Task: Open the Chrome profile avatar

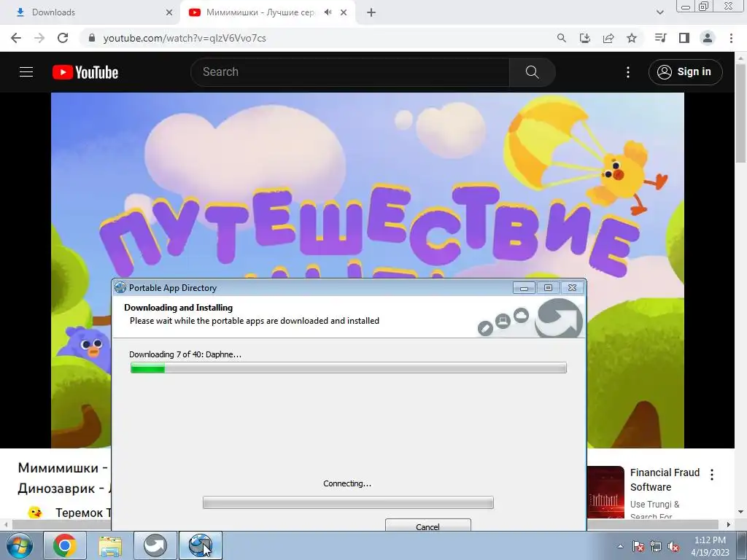Action: [x=708, y=38]
